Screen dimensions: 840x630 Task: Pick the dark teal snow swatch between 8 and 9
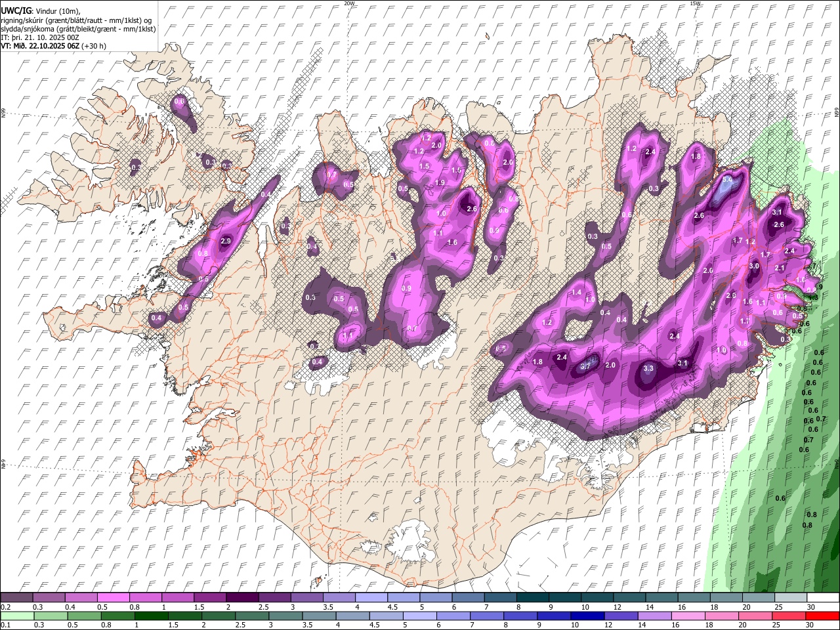pyautogui.click(x=532, y=597)
